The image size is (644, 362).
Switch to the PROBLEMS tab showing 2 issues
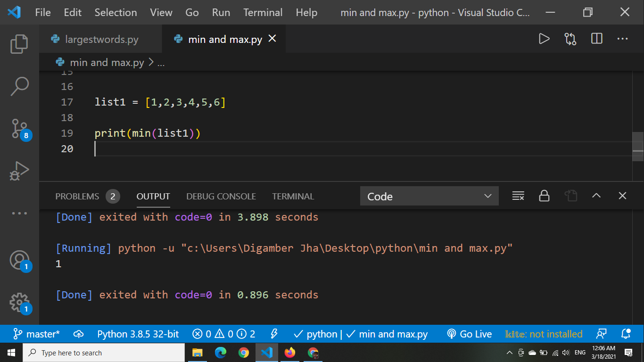79,196
